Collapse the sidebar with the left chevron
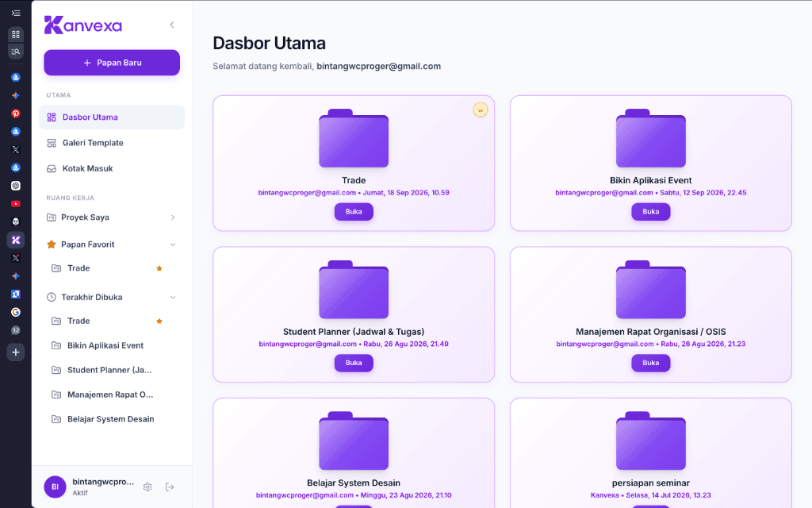The height and width of the screenshot is (508, 812). [x=172, y=25]
